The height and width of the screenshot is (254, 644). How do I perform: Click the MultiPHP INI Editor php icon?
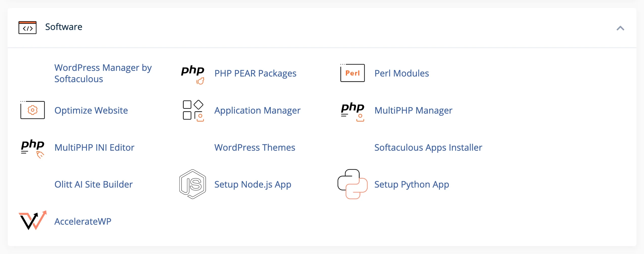pyautogui.click(x=33, y=149)
